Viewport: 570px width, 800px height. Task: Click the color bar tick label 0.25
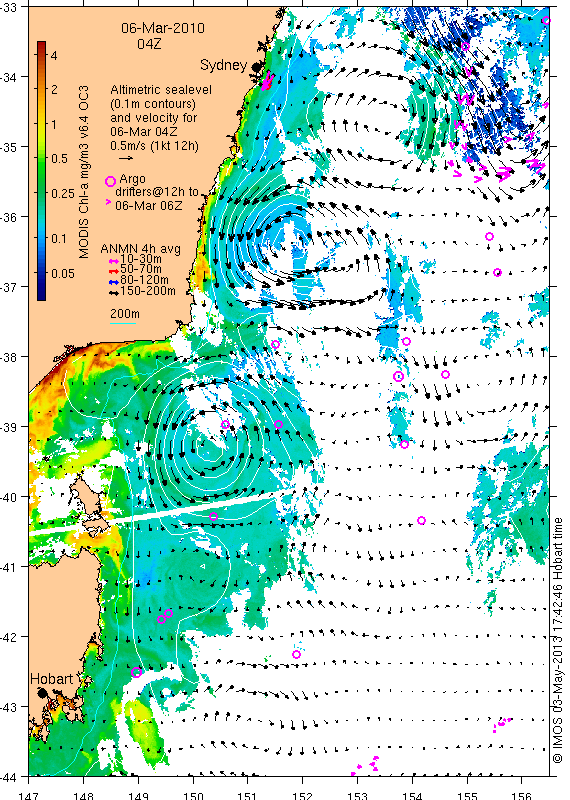pos(63,193)
